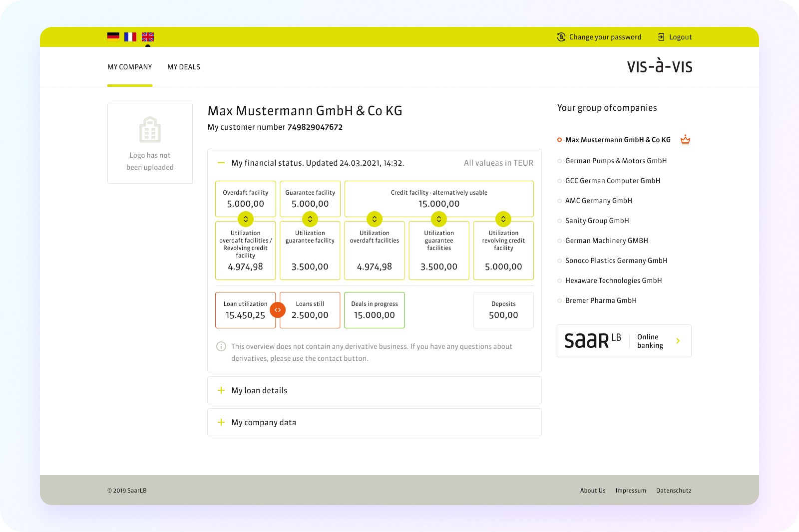The image size is (799, 532).
Task: Toggle the chevron under Guarantee facility
Action: (310, 219)
